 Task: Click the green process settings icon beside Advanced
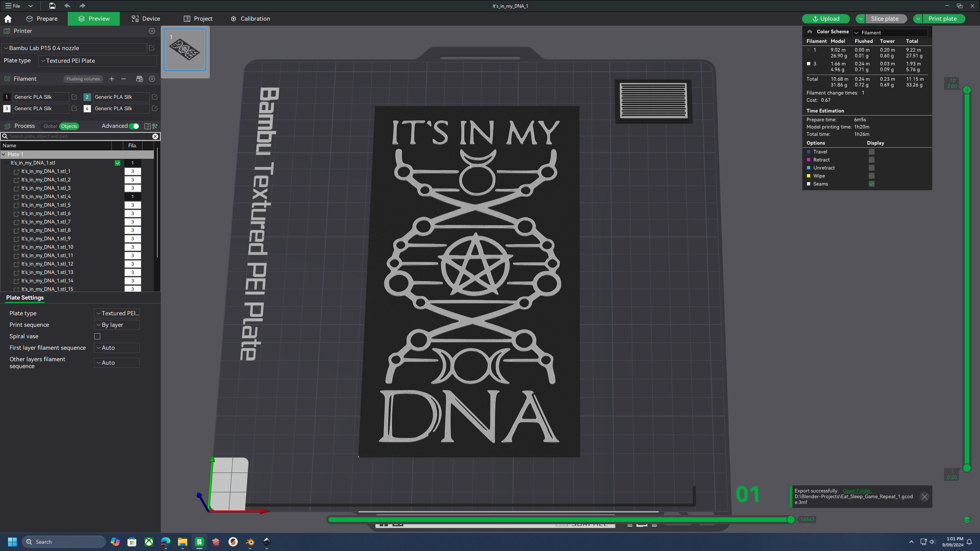155,126
